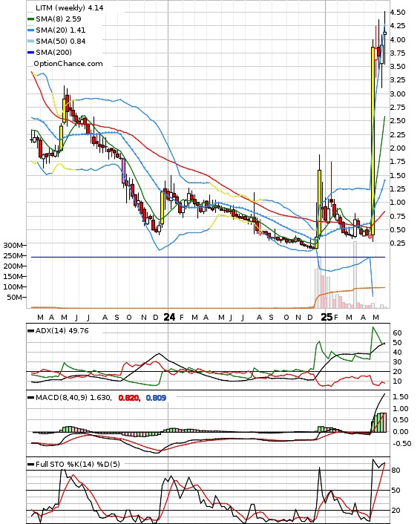Click the 1.00 price axis label
The height and width of the screenshot is (524, 420).
tap(398, 202)
